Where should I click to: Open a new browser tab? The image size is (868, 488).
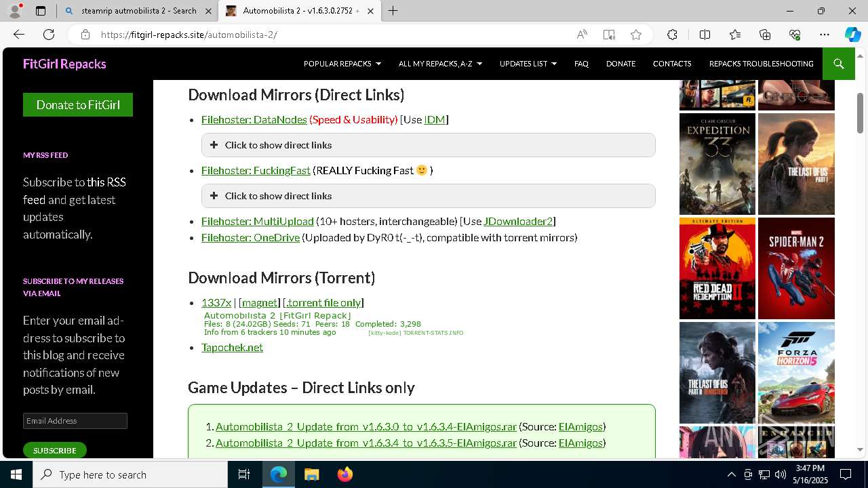click(x=393, y=11)
